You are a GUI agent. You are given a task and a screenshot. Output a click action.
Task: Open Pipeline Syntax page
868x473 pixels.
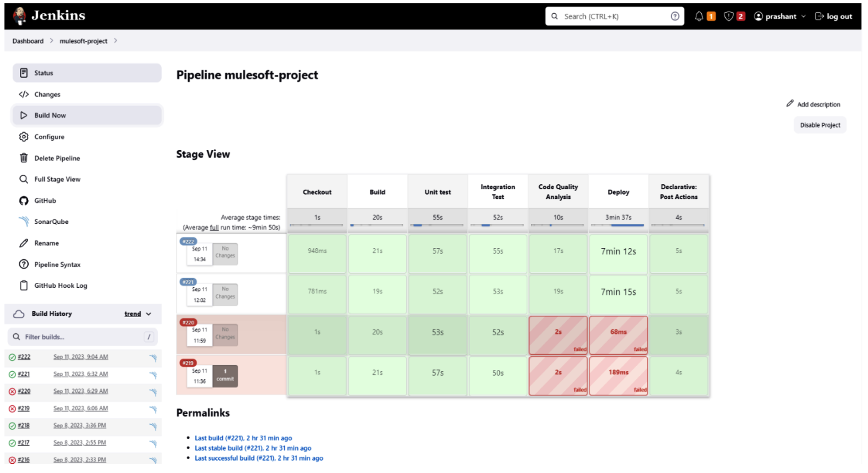87,265
